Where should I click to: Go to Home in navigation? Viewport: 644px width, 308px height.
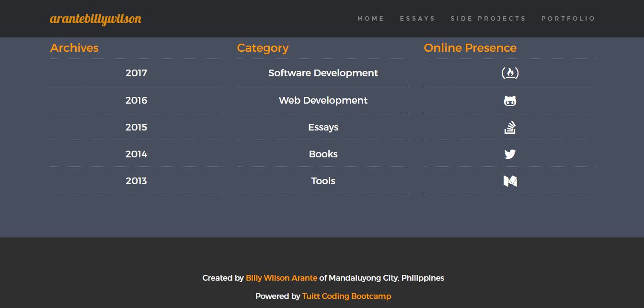click(x=371, y=19)
